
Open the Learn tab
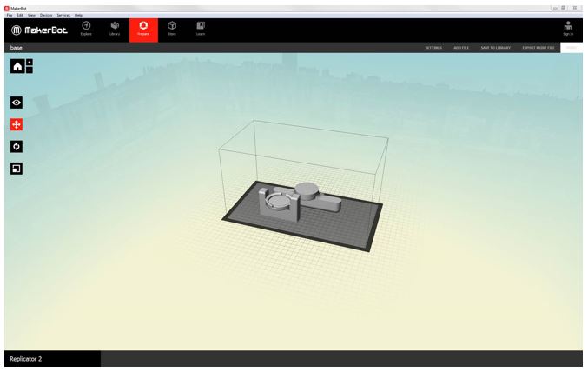point(201,28)
